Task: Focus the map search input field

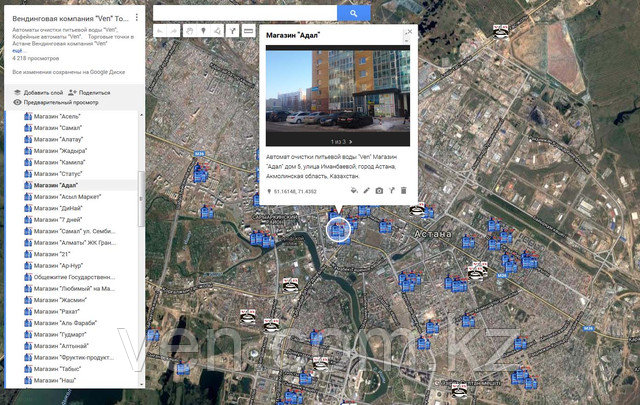Action: 245,13
